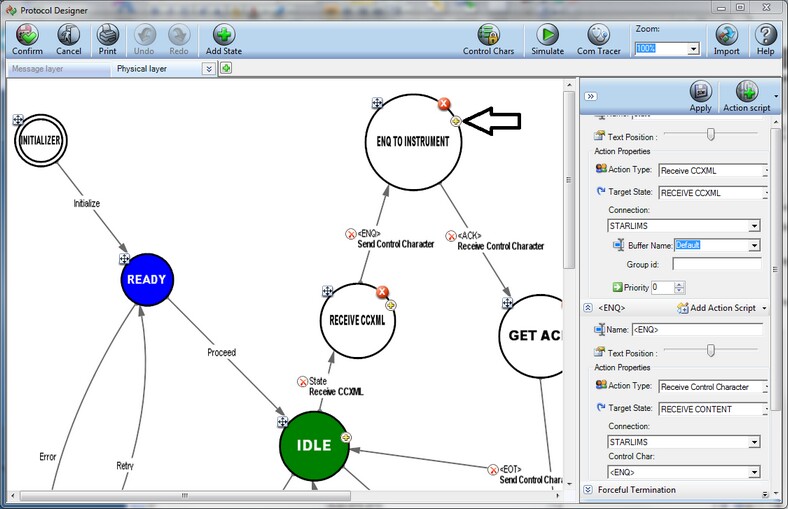Open the Com Tracer tool

(x=599, y=40)
